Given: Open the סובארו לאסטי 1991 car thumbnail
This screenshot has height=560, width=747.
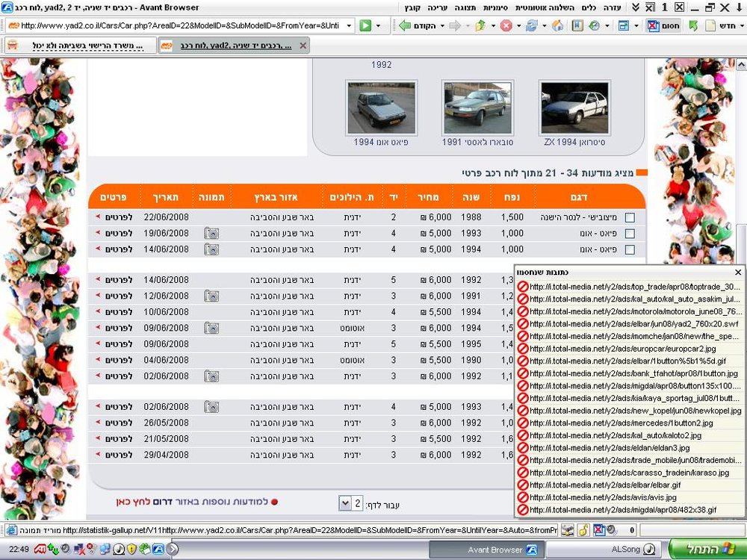Looking at the screenshot, I should coord(478,108).
